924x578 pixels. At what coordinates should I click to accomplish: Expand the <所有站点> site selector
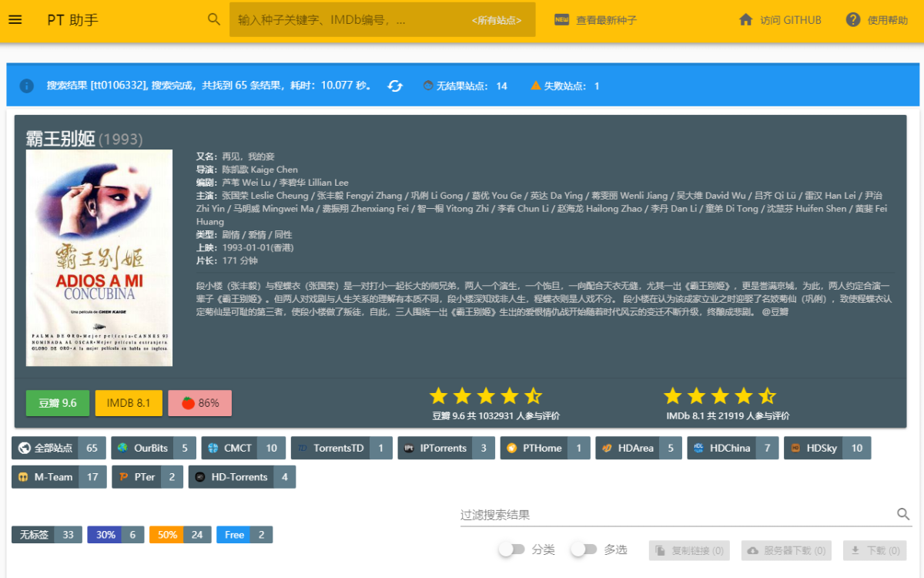(x=496, y=21)
